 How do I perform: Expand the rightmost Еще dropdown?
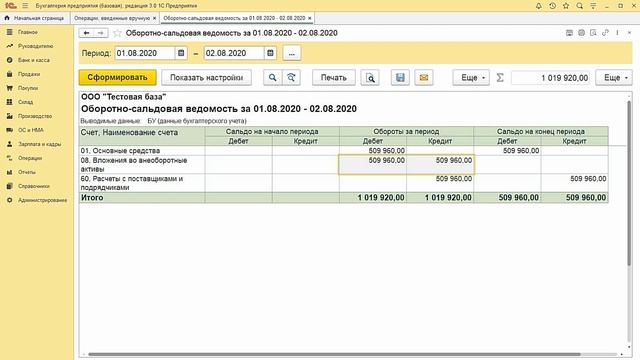point(614,78)
